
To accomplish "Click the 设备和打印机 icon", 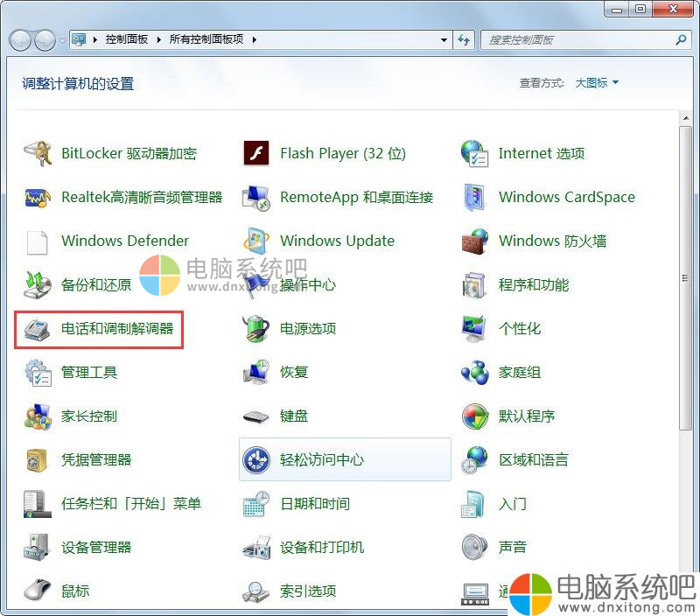I will [256, 547].
